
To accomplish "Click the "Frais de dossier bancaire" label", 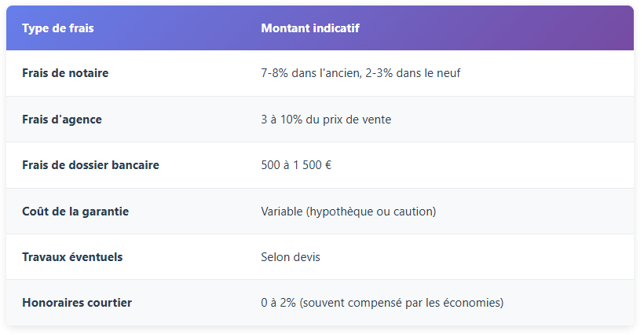I will (90, 165).
